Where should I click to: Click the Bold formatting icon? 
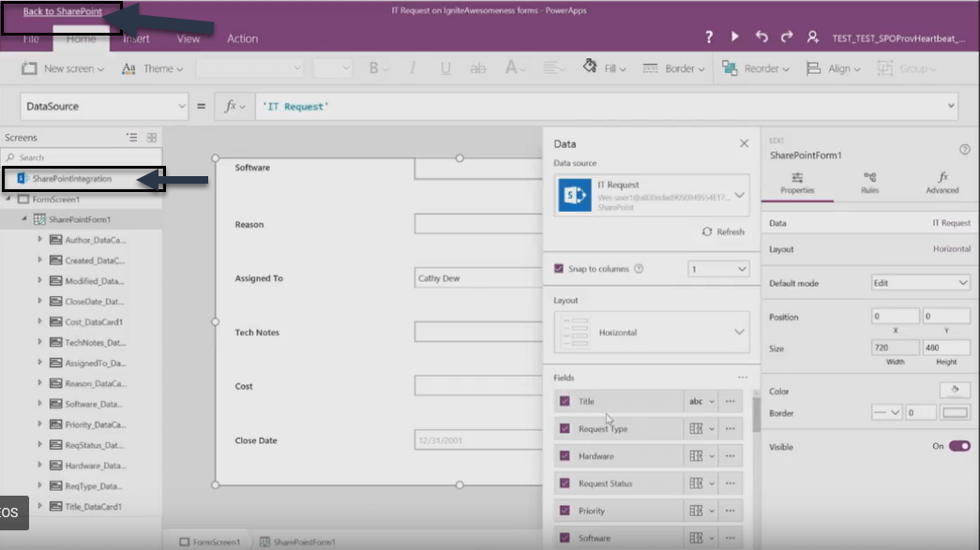[373, 68]
